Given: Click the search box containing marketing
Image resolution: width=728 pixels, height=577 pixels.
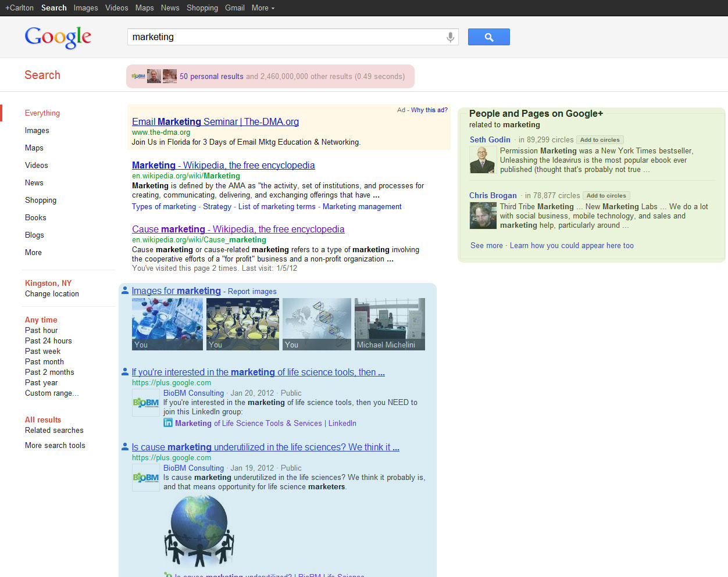Looking at the screenshot, I should tap(285, 37).
